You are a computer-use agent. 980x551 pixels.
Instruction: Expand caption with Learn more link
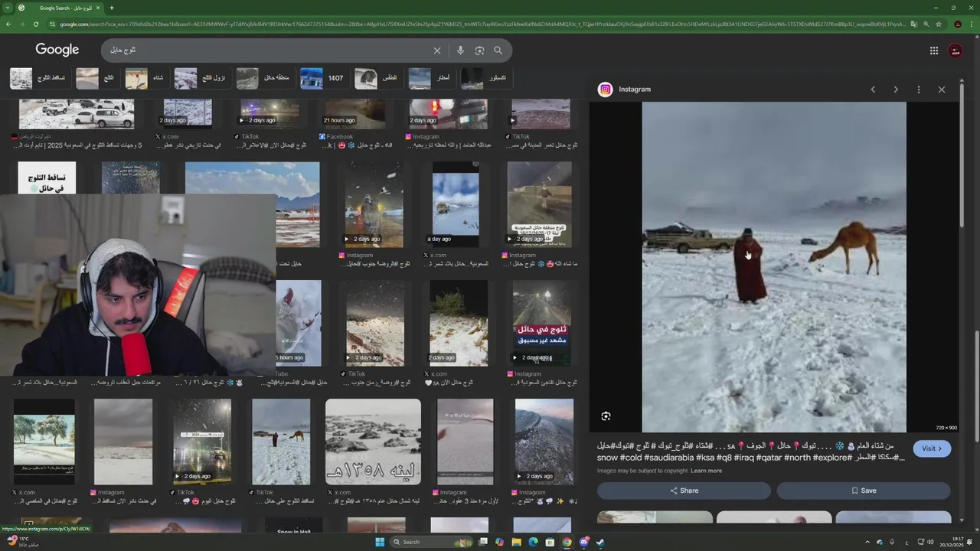[x=706, y=471]
